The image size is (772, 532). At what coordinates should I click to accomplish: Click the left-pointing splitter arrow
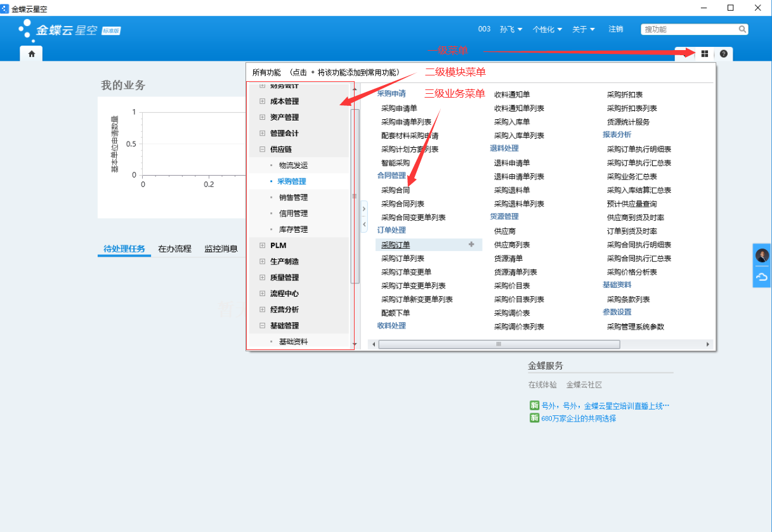[364, 224]
